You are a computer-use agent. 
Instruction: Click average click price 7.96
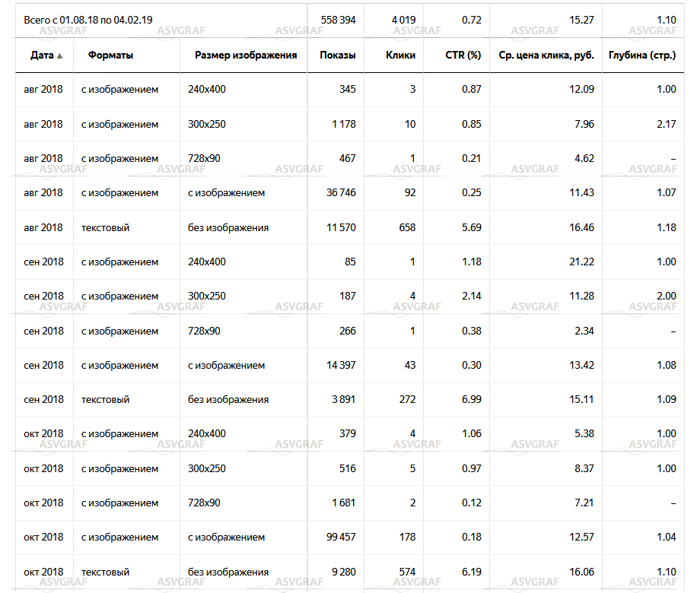584,124
